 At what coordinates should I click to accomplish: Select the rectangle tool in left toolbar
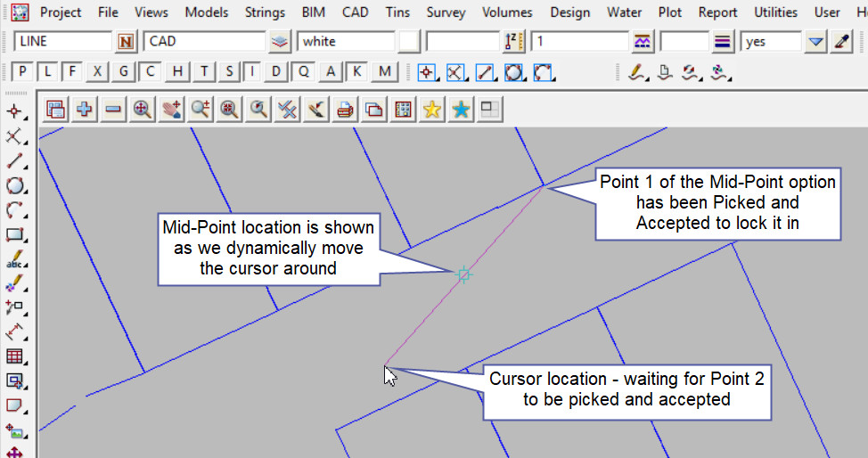14,235
